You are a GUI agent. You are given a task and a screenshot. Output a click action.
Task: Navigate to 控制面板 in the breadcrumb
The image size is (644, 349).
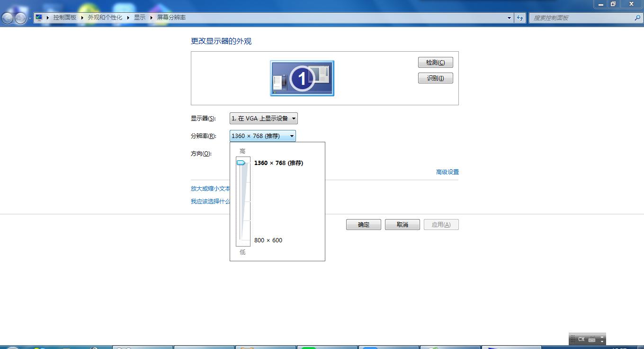click(64, 18)
